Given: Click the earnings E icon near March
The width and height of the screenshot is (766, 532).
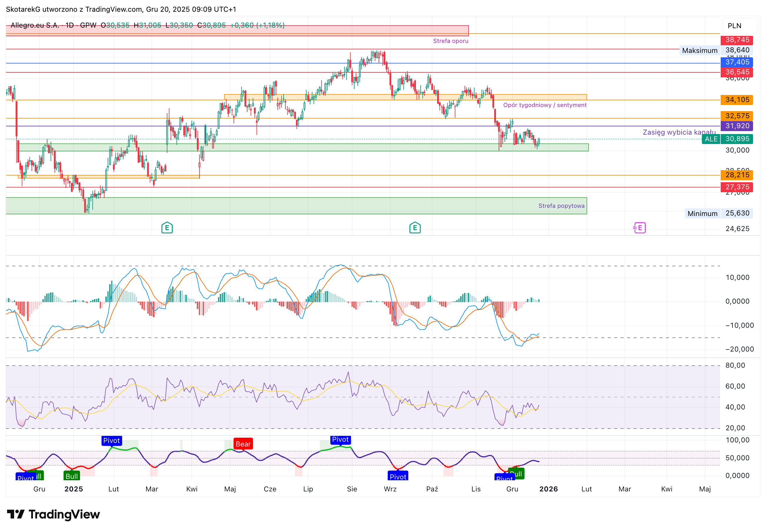Looking at the screenshot, I should click(x=167, y=228).
